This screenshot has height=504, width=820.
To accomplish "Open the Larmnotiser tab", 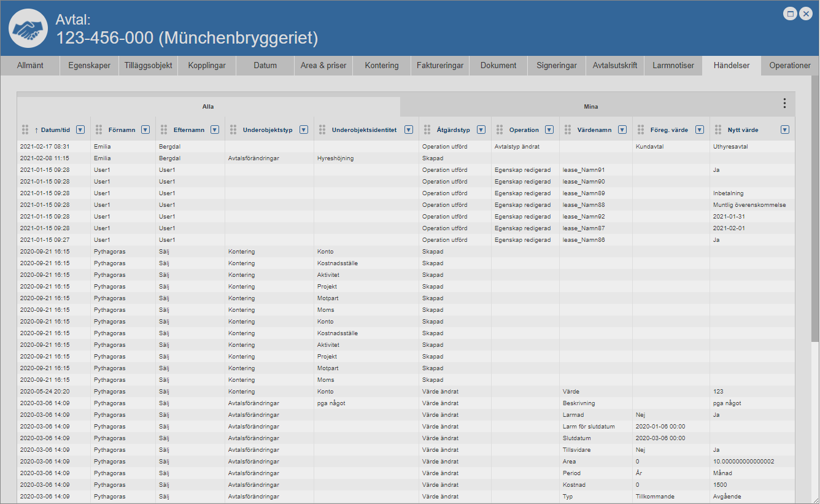I will (673, 66).
